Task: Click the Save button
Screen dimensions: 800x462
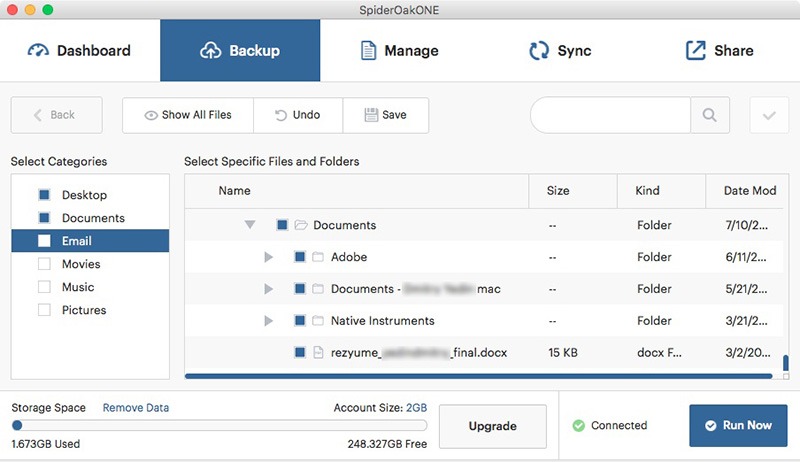Action: coord(386,115)
